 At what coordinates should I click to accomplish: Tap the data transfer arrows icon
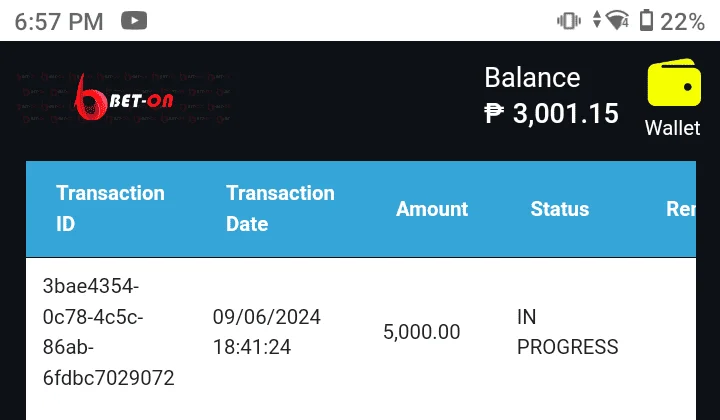(x=596, y=20)
